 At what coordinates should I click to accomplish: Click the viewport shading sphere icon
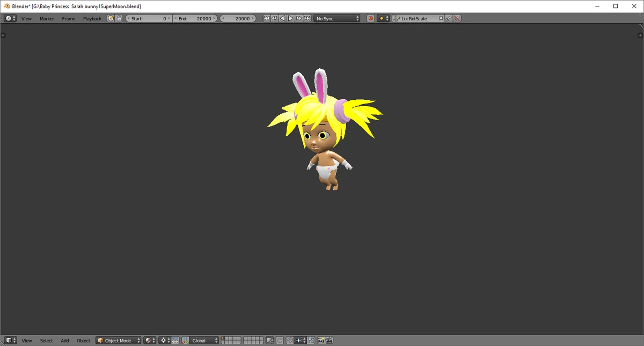coord(149,340)
